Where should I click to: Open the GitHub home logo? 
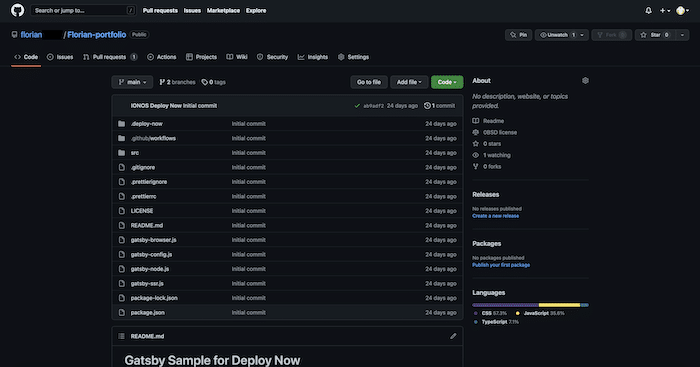tap(17, 10)
